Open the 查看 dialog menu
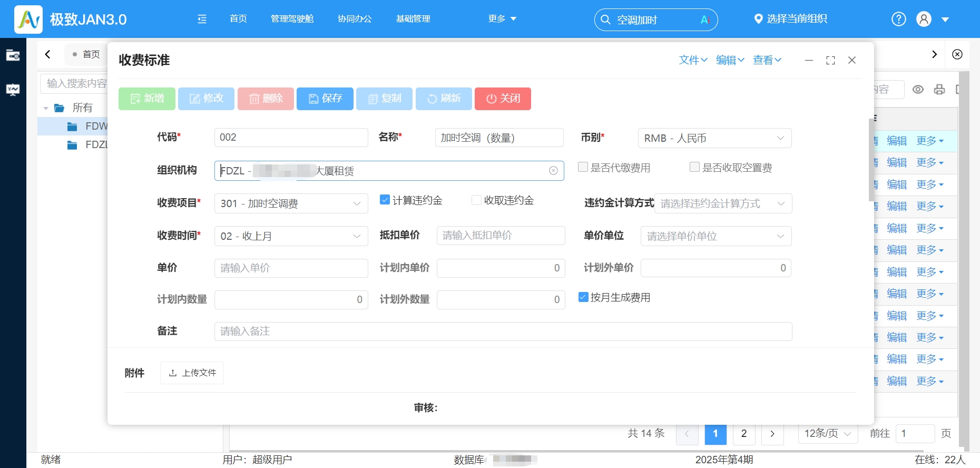The width and height of the screenshot is (980, 468). [x=767, y=60]
